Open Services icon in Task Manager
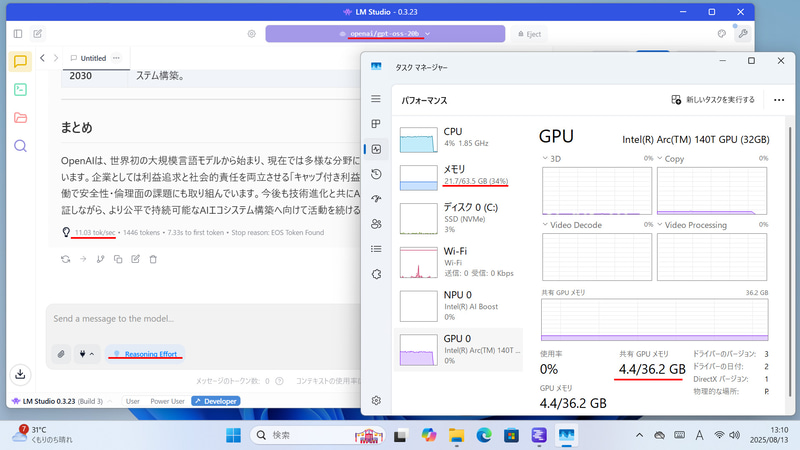The width and height of the screenshot is (800, 450). coord(376,274)
